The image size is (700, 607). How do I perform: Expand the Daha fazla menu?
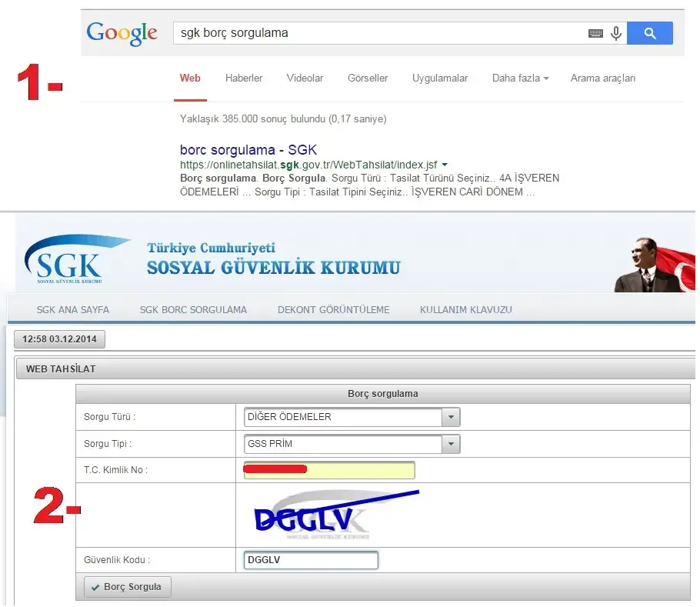click(520, 78)
